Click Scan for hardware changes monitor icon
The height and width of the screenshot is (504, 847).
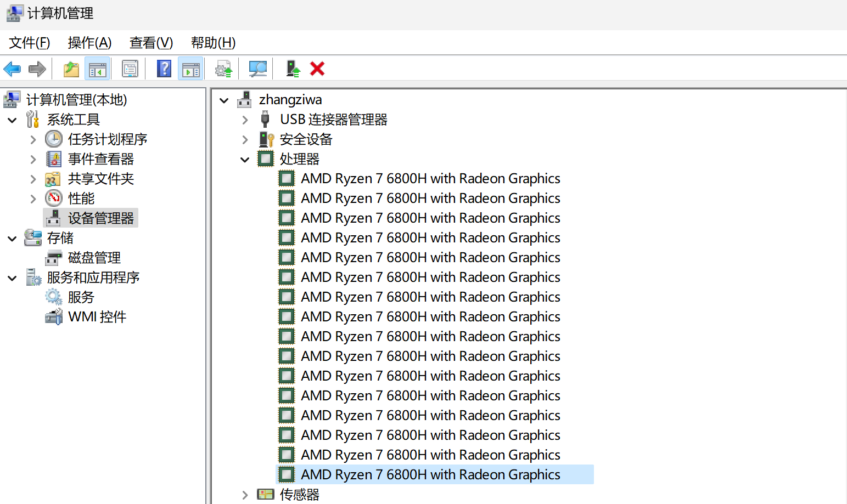click(x=257, y=69)
